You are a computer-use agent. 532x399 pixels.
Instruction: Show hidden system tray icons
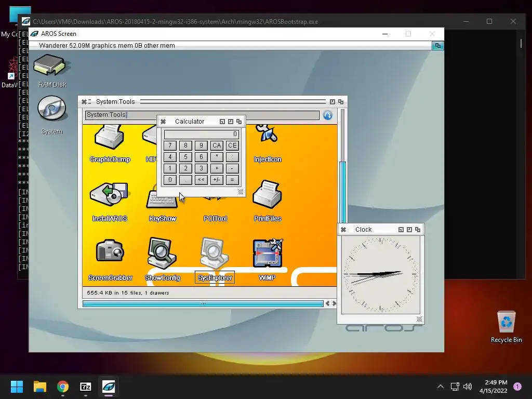[x=441, y=387]
